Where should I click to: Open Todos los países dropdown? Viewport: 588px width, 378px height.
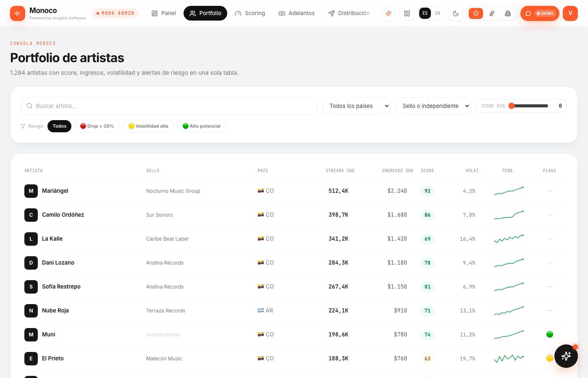point(357,106)
